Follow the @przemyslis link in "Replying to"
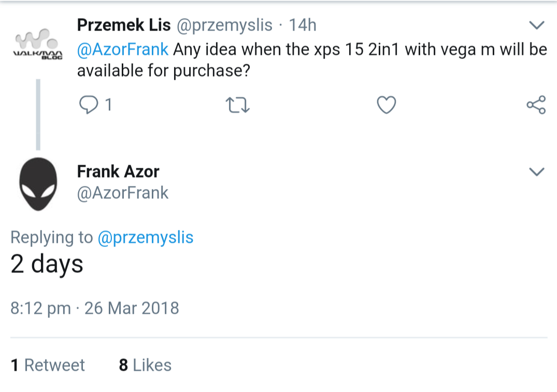Image resolution: width=557 pixels, height=392 pixels. click(x=145, y=237)
